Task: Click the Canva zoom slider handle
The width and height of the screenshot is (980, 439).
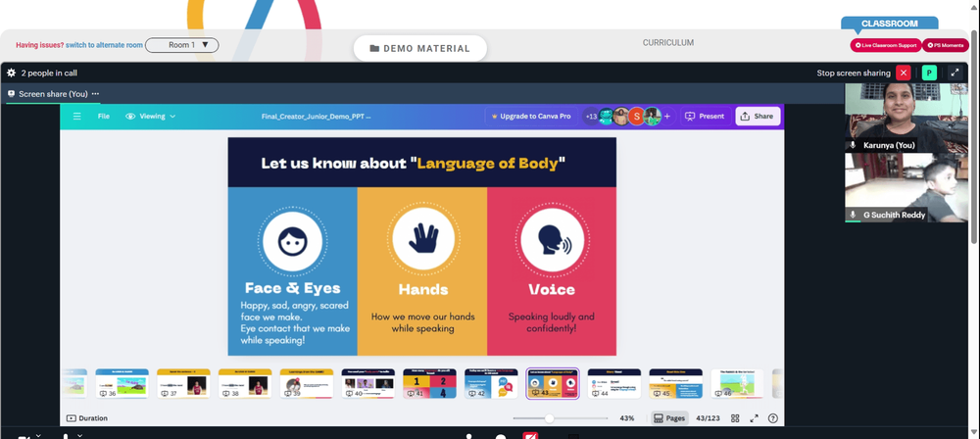Action: [549, 418]
